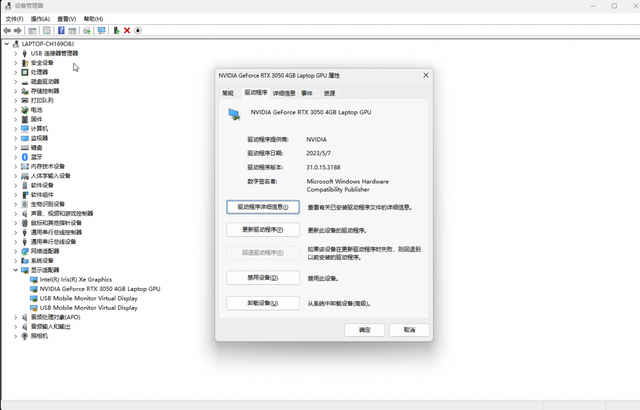Image resolution: width=640 pixels, height=410 pixels.
Task: Click the Forward arrow in the toolbar
Action: (x=18, y=31)
